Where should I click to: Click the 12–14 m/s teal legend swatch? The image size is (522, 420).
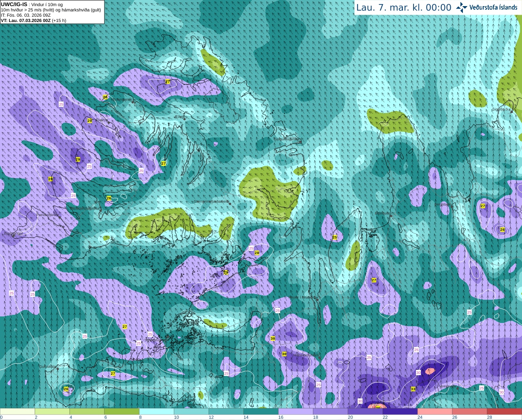click(x=226, y=411)
